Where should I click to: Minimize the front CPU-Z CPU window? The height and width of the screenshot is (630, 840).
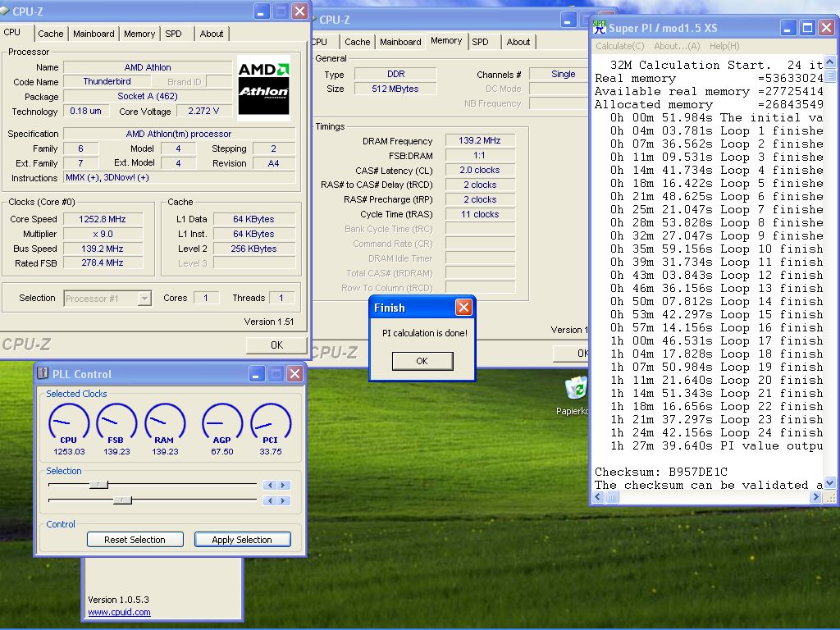click(x=262, y=11)
